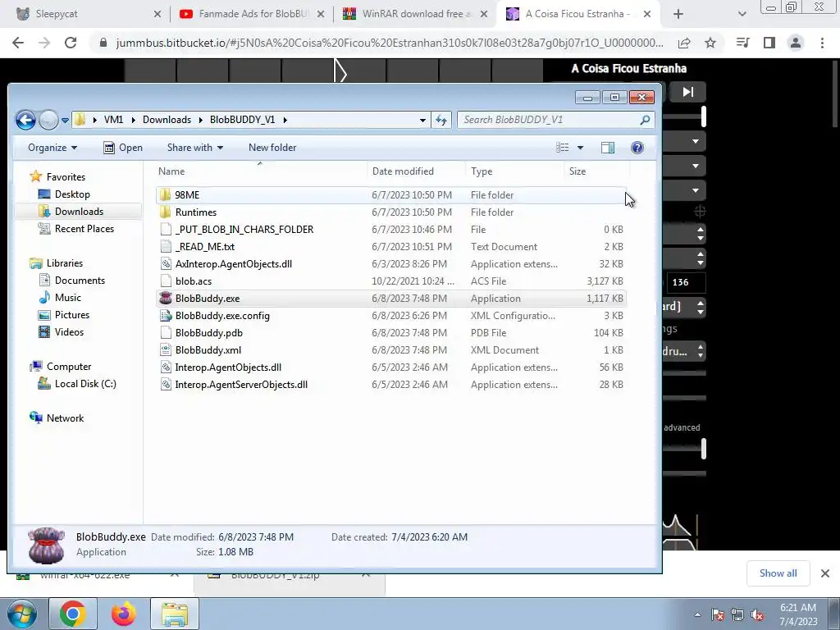
Task: Expand the view options dropdown arrow
Action: pyautogui.click(x=580, y=148)
